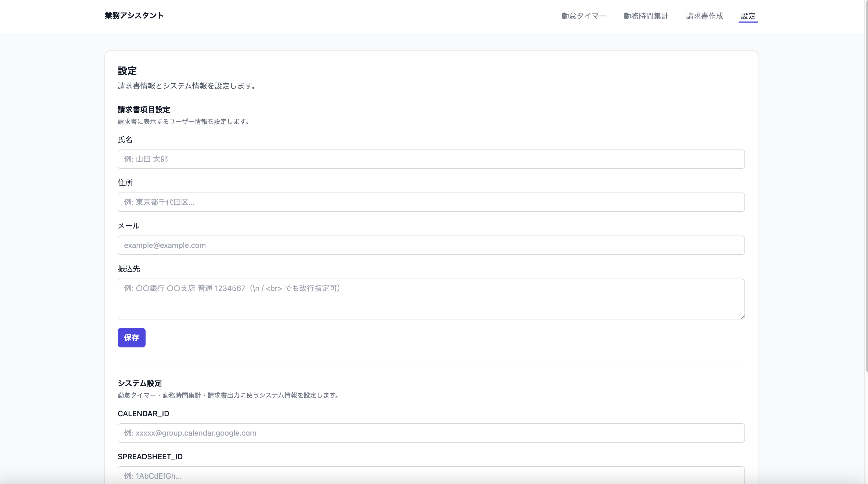Click the SPREADSHEET_ID input field
Image resolution: width=868 pixels, height=484 pixels.
(431, 475)
